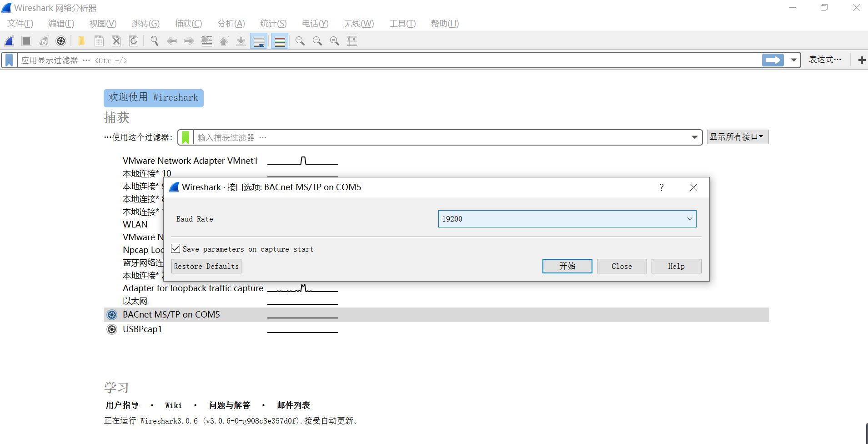Select the 以太网 interface
Viewport: 868px width, 444px height.
click(135, 301)
